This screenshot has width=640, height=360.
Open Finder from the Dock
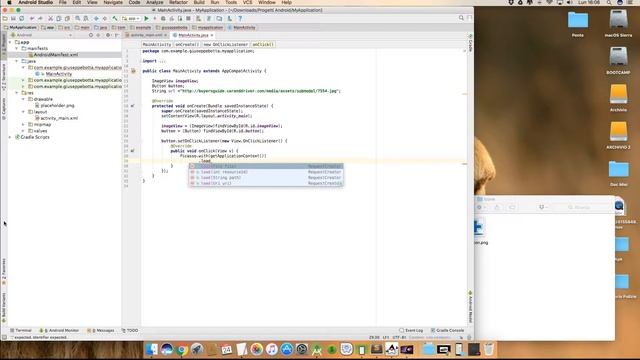tap(152, 349)
